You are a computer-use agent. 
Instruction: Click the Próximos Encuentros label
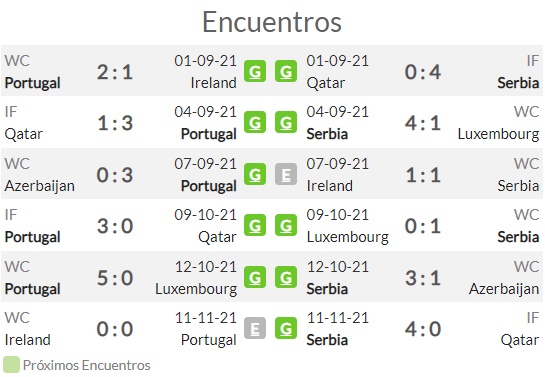pyautogui.click(x=87, y=366)
